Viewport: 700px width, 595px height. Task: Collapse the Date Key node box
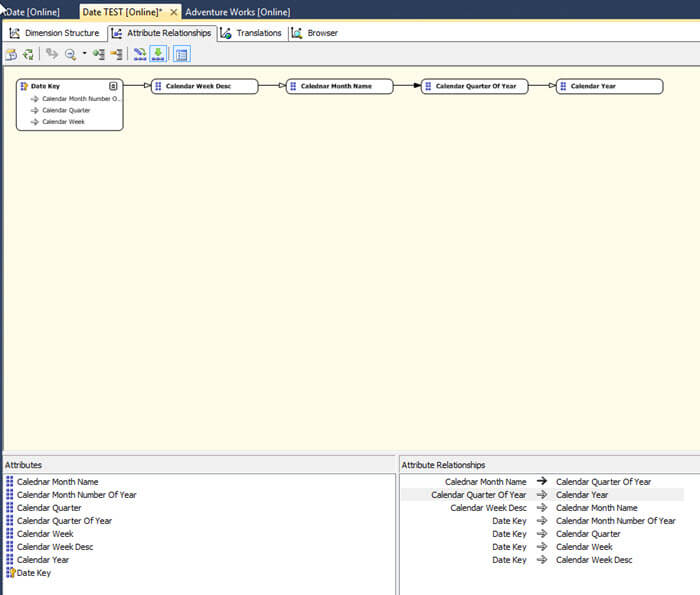point(113,86)
